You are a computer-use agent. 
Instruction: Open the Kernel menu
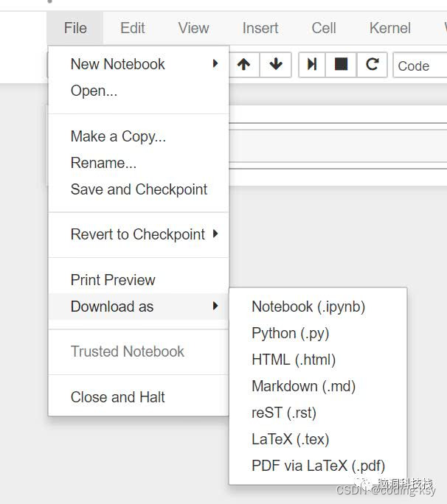[x=390, y=28]
